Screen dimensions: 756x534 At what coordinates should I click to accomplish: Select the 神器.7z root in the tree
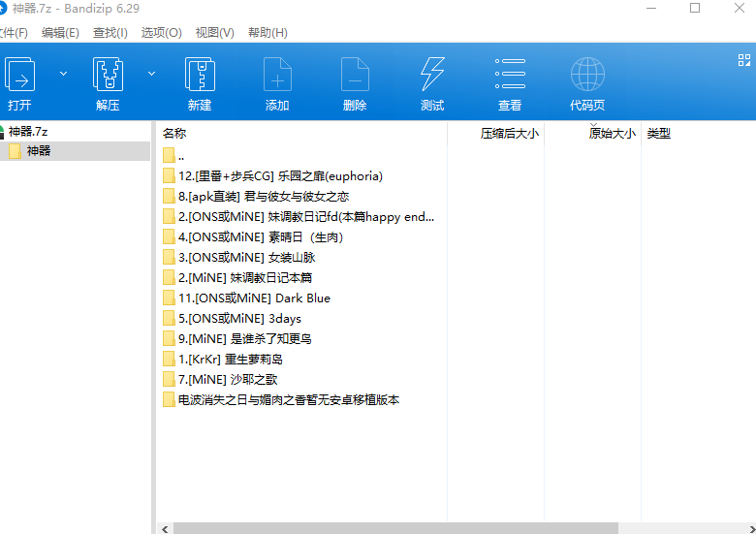(28, 132)
